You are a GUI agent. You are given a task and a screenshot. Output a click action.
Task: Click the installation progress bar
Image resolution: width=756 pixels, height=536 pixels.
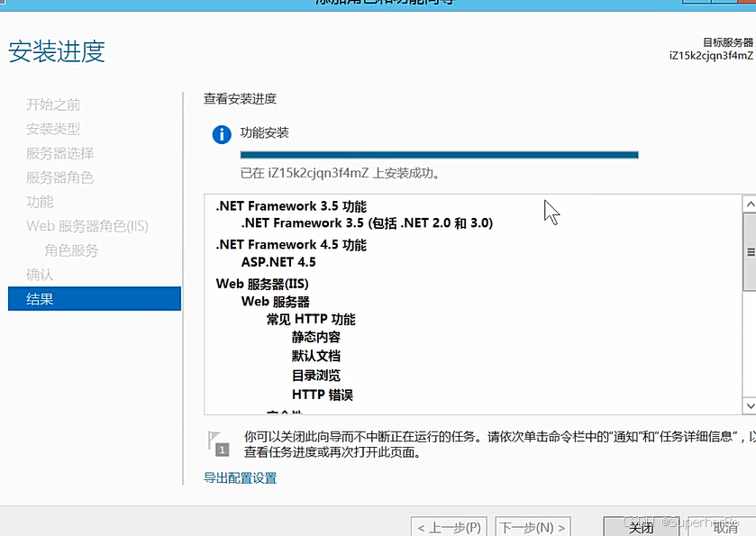tap(439, 155)
